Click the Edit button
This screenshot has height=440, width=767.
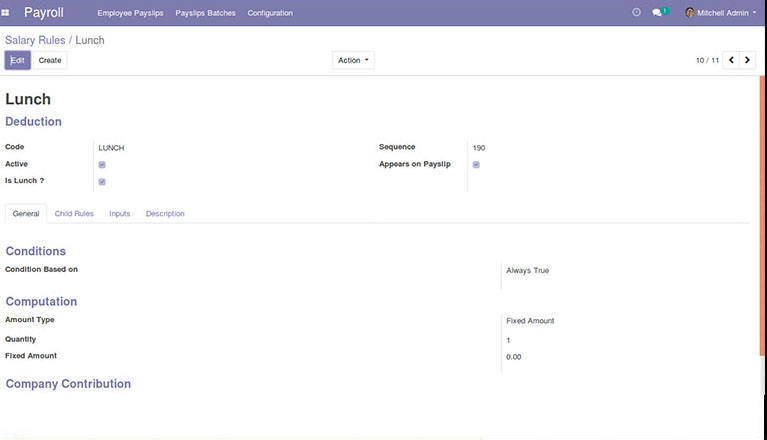pyautogui.click(x=18, y=60)
